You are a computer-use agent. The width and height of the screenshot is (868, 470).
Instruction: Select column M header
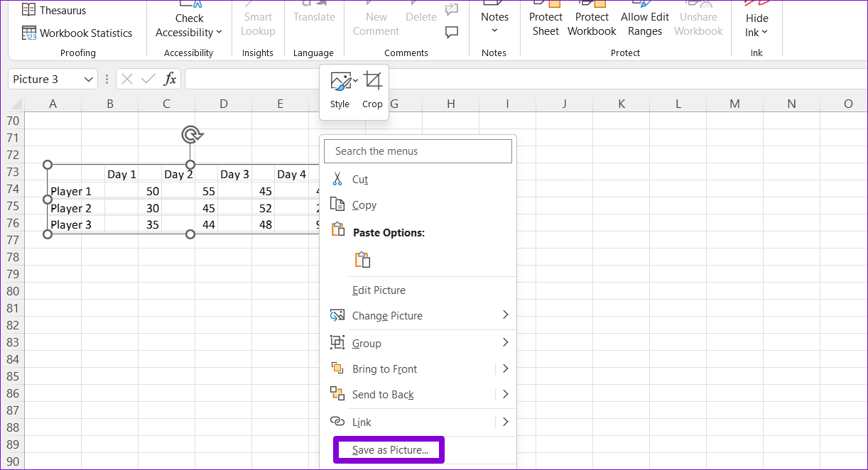(x=734, y=104)
